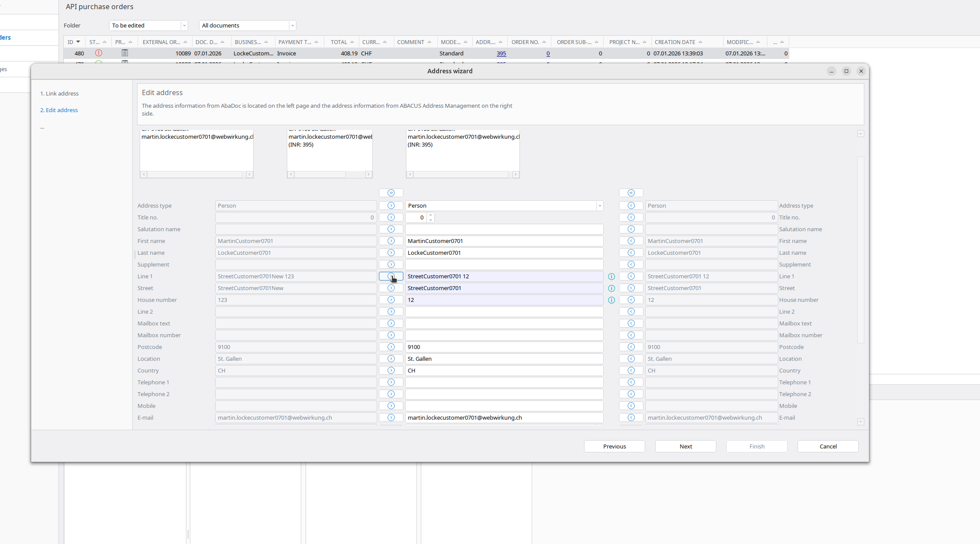Transfer Postcode using its right arrow icon
Viewport: 980px width, 544px height.
(x=391, y=347)
